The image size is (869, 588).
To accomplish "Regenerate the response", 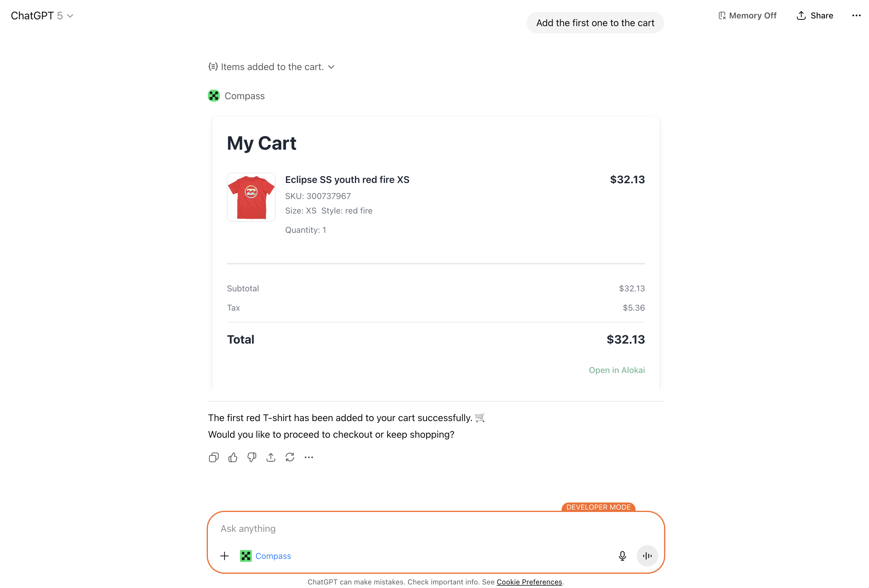I will coord(290,457).
